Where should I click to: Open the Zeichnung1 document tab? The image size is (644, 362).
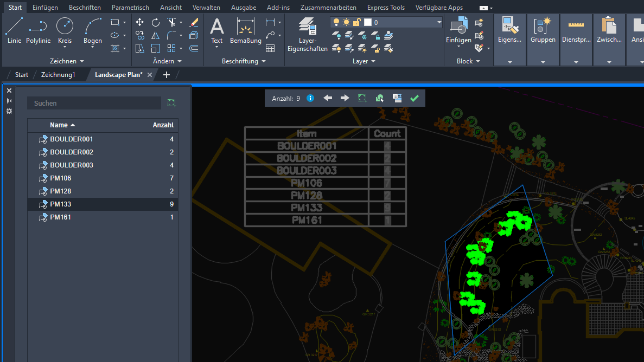point(58,75)
